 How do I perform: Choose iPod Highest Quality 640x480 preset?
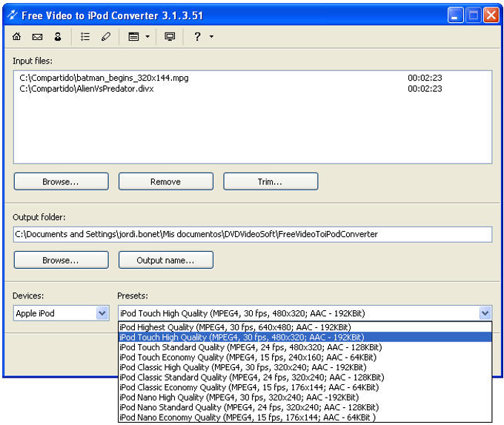(x=305, y=327)
